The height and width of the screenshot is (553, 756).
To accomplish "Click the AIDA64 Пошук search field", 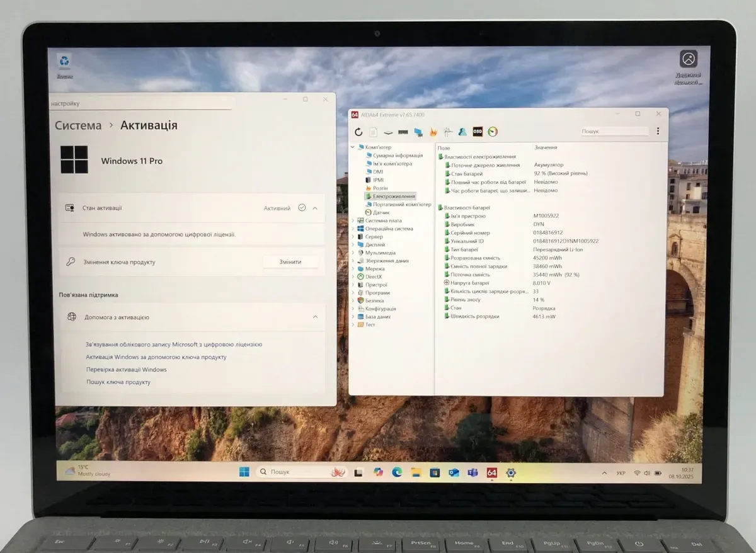I will coord(614,132).
